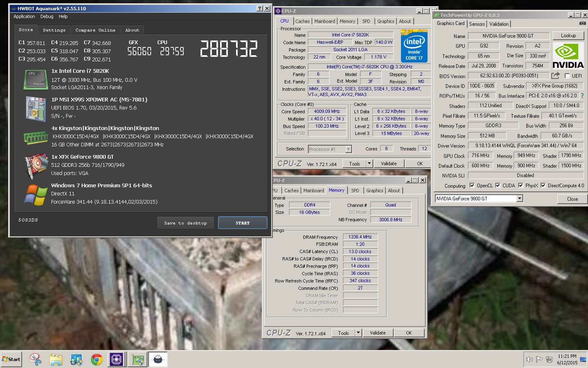Toggle the CUDA checkbox
This screenshot has height=368, width=588.
tap(498, 185)
